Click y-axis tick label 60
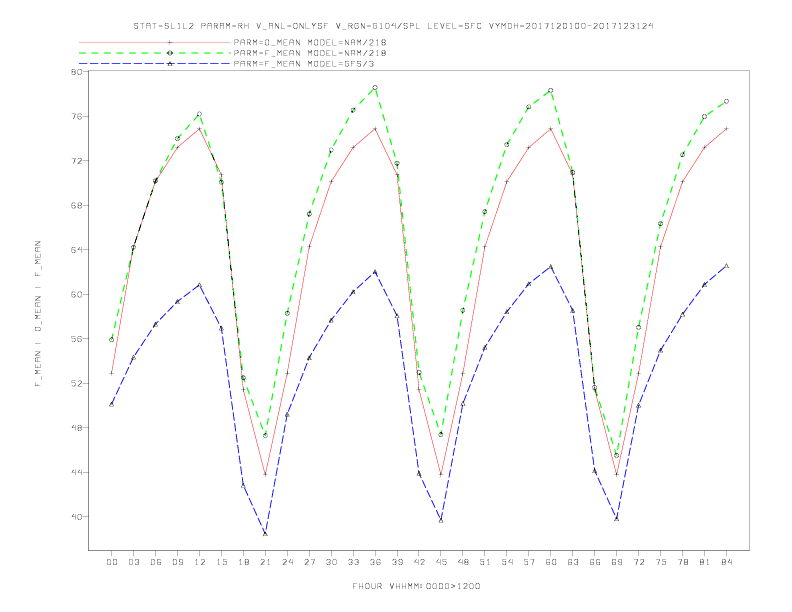Viewport: 792px width, 612px height. (76, 294)
